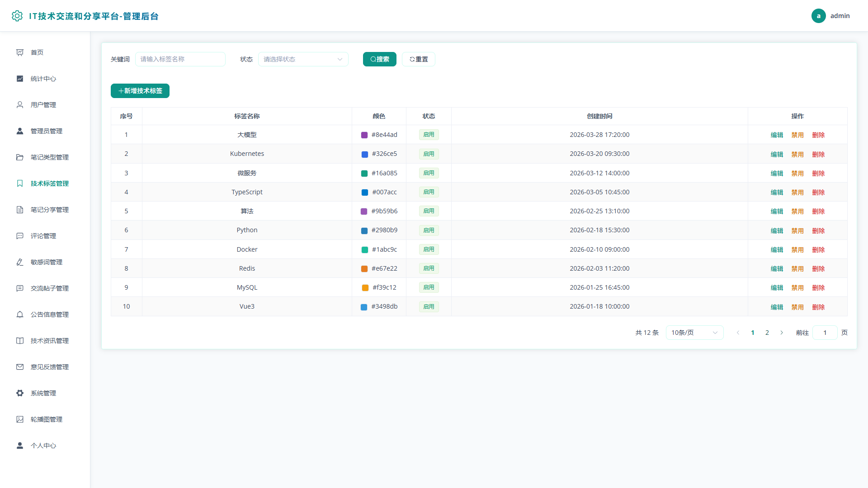
Task: Disable the Python tag via 禁用
Action: click(797, 230)
